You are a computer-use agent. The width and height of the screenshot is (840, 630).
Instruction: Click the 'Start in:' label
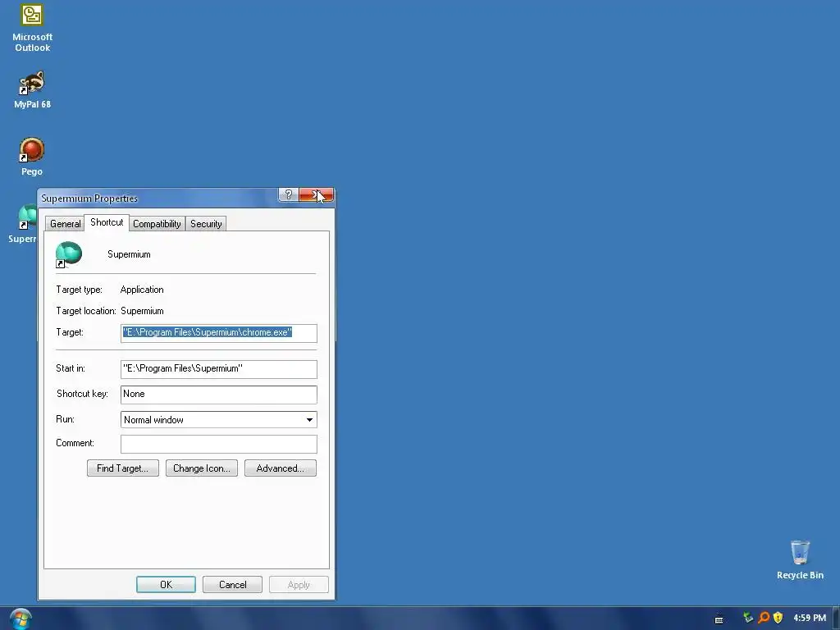pyautogui.click(x=71, y=368)
